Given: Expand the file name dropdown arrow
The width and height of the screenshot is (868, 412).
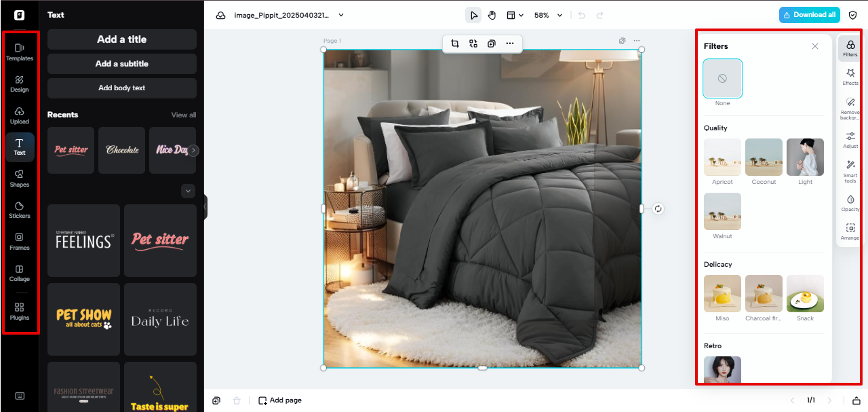Looking at the screenshot, I should (341, 15).
